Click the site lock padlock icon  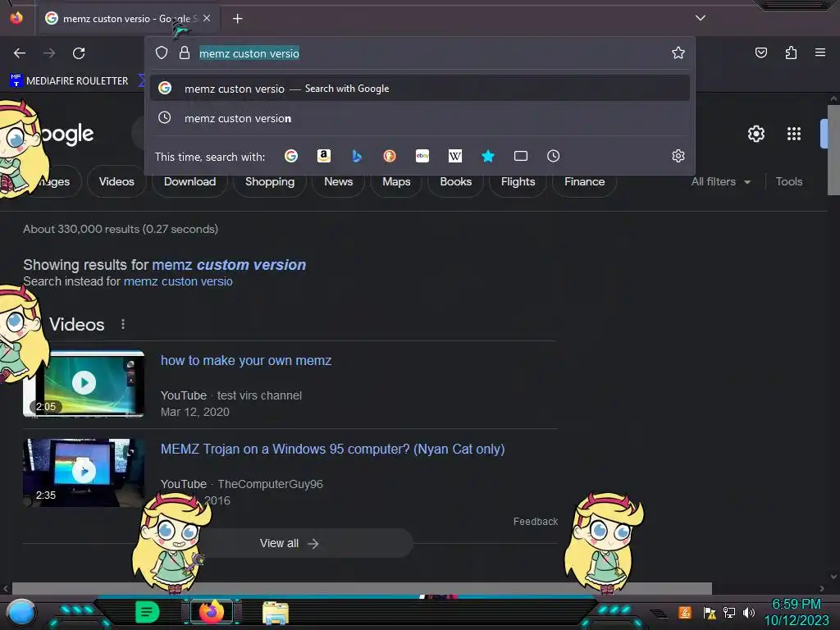coord(185,52)
